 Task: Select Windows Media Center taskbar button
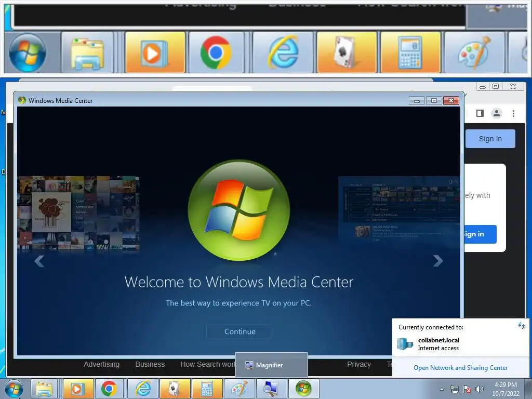303,389
